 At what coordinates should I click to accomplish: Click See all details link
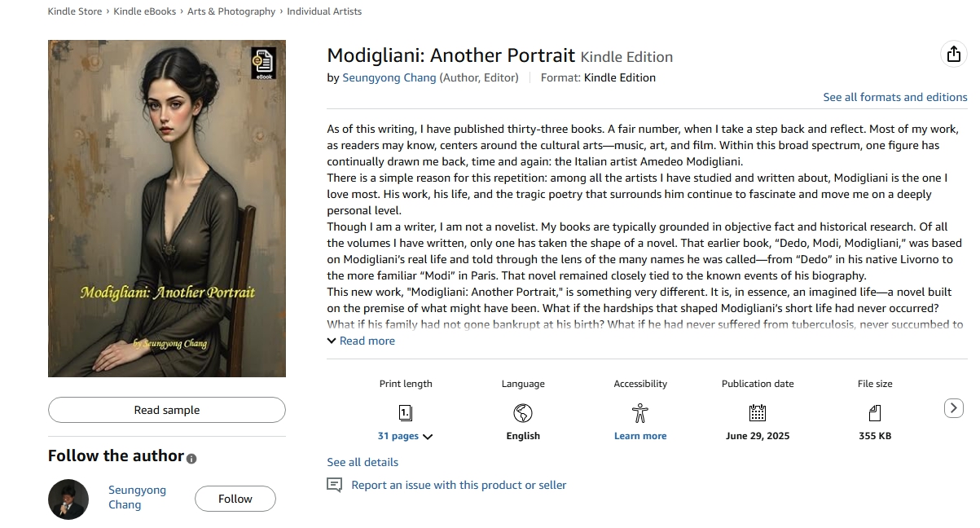pyautogui.click(x=363, y=462)
